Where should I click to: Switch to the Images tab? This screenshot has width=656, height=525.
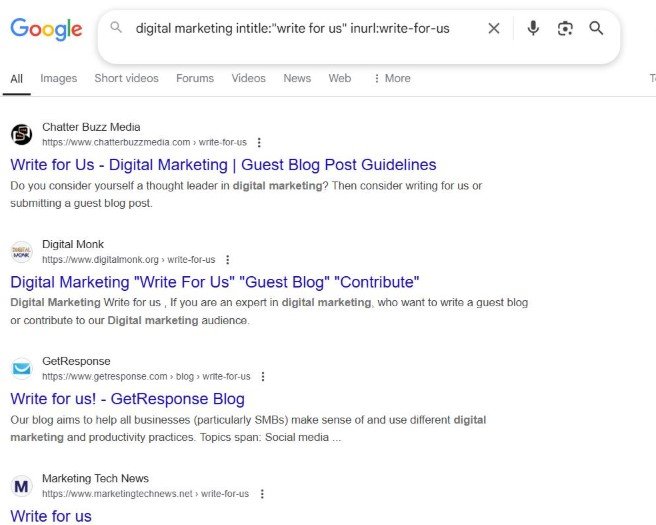click(x=59, y=78)
